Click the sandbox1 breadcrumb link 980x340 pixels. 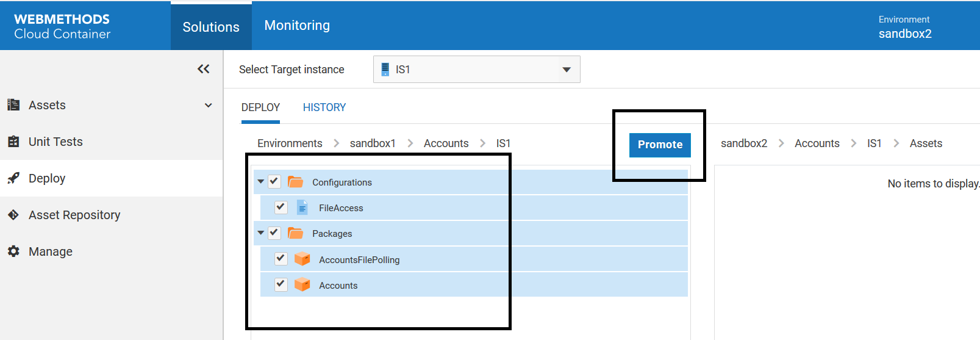click(x=373, y=143)
